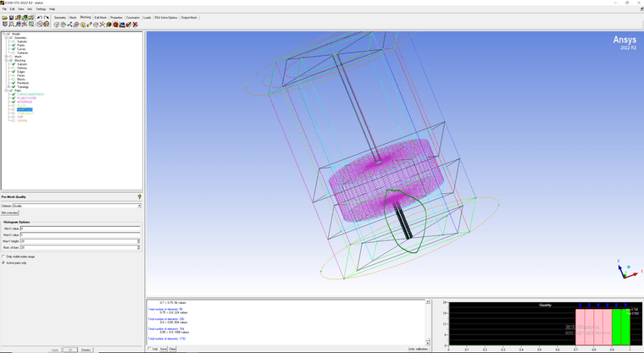Image resolution: width=644 pixels, height=353 pixels.
Task: Switch to the Geometry tab
Action: point(60,18)
